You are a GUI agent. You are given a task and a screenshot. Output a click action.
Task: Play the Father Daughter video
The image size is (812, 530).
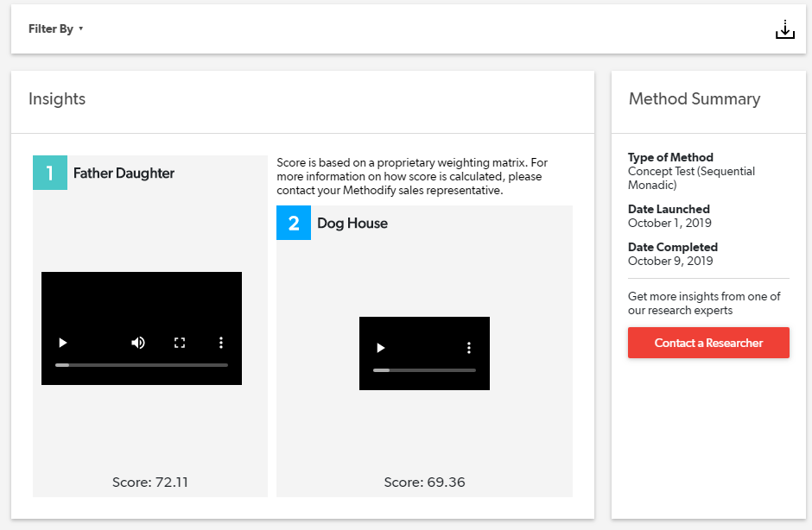click(62, 343)
